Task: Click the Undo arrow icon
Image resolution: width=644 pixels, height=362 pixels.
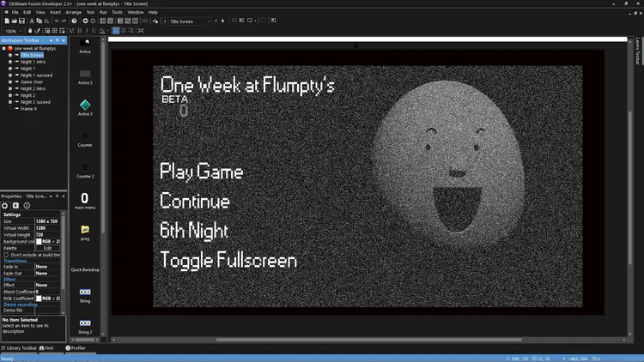Action: coord(57,21)
